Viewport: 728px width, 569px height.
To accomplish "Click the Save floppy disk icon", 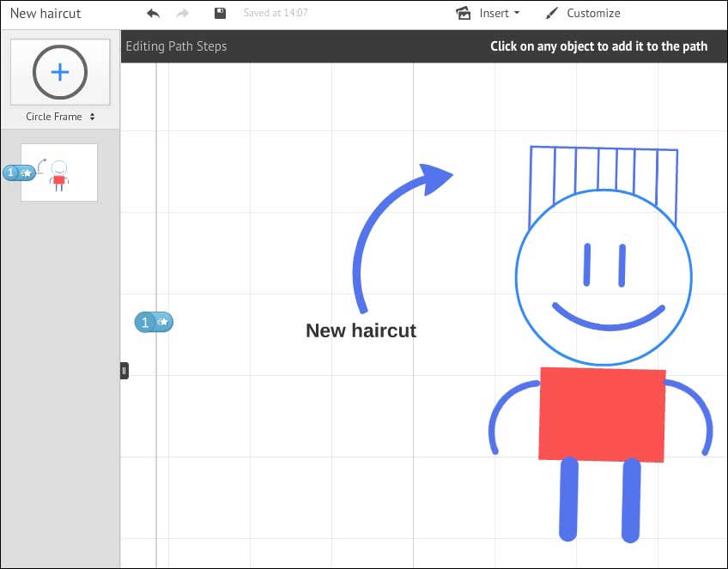I will pyautogui.click(x=220, y=13).
